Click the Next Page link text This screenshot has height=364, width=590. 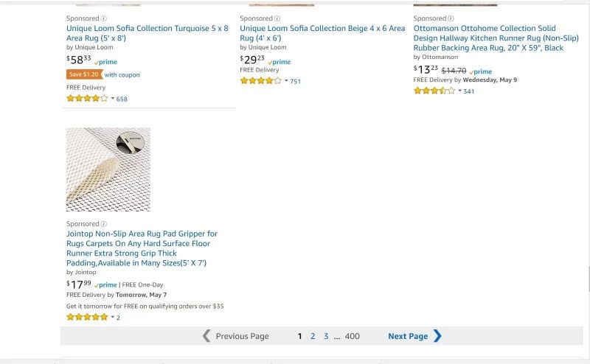click(x=408, y=336)
